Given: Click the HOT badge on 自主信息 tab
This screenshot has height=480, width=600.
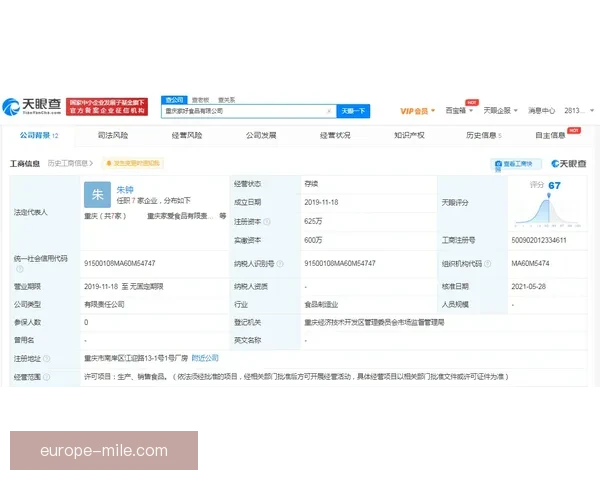Looking at the screenshot, I should tap(574, 131).
